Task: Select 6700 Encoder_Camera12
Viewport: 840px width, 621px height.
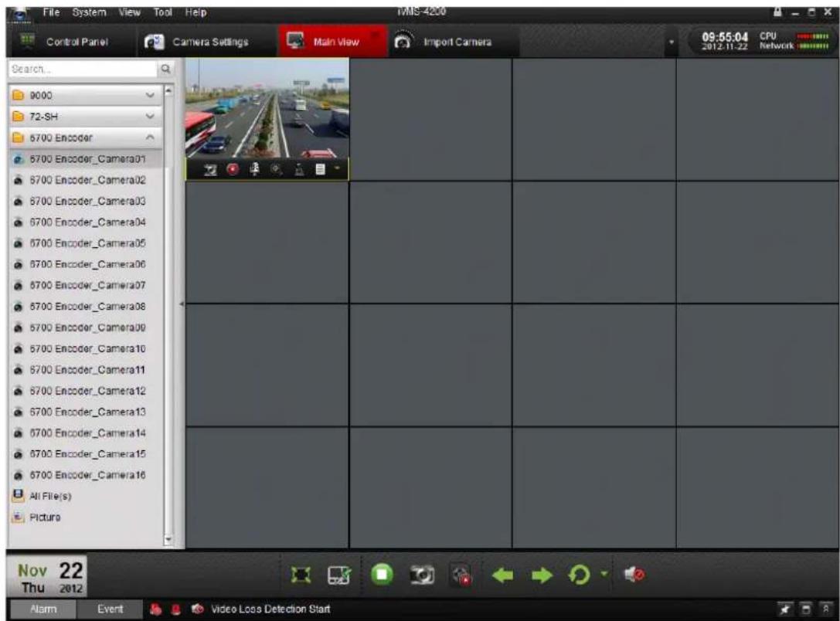Action: pos(86,391)
